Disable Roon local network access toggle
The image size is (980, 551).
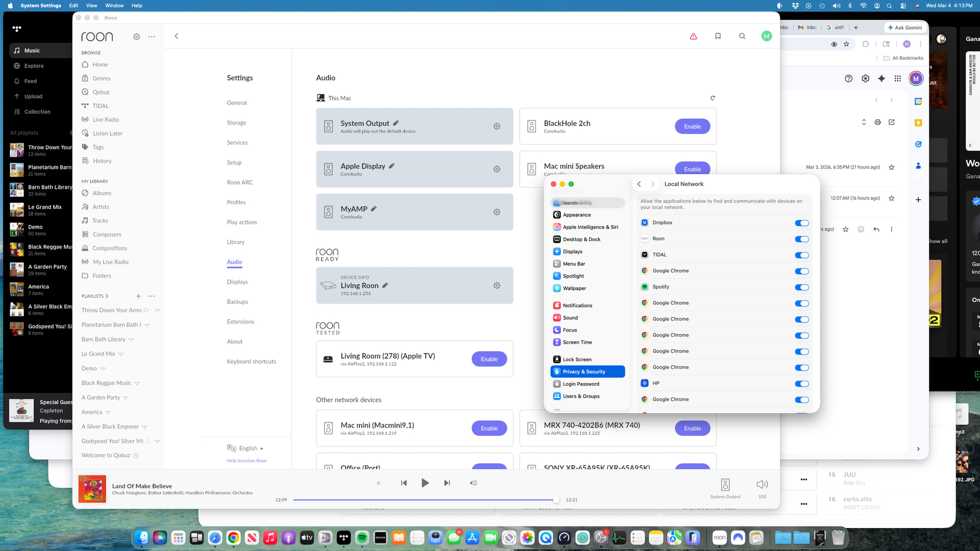[801, 239]
